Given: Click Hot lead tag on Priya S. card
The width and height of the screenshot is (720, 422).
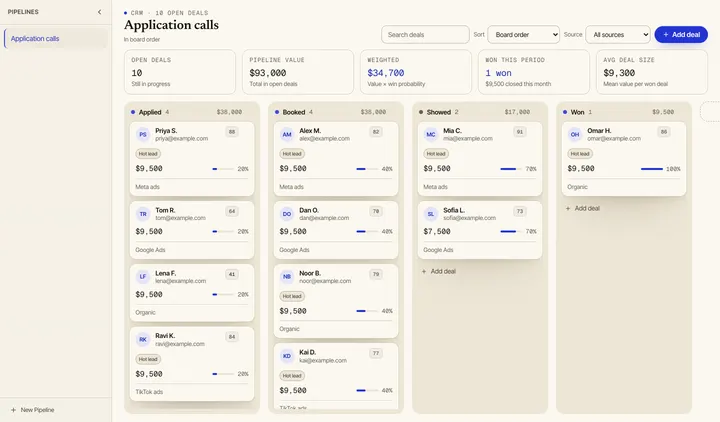Looking at the screenshot, I should click(148, 154).
